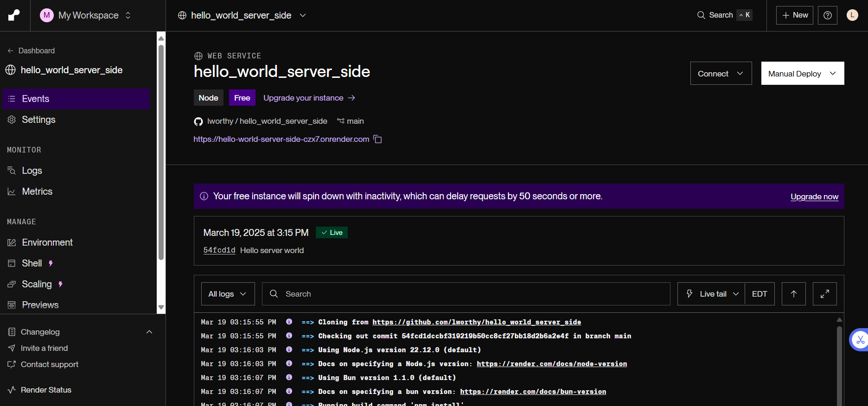Open Settings in the sidebar

tap(38, 120)
